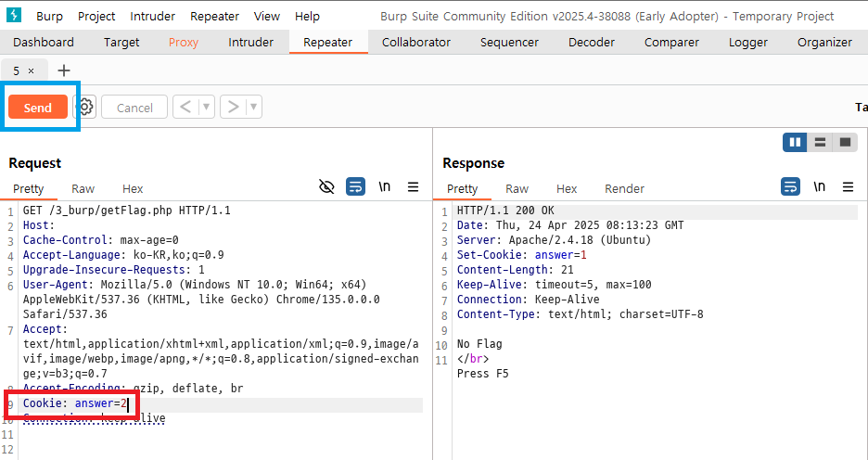Choose side-by-side layout icon
The width and height of the screenshot is (868, 460).
[795, 142]
